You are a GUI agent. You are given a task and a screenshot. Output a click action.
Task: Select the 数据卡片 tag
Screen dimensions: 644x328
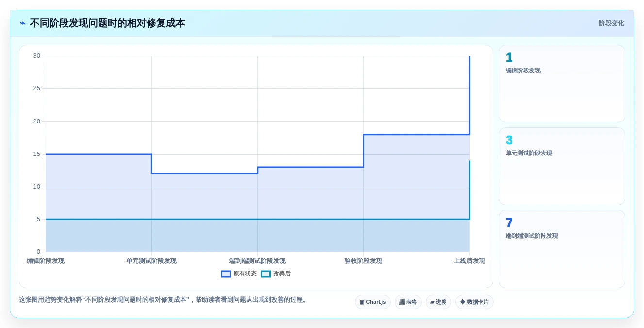474,302
